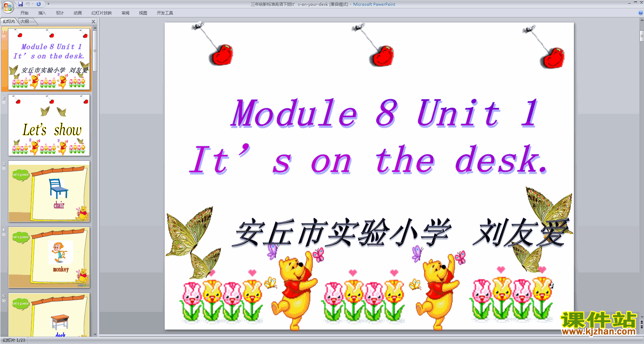Screen dimensions: 644x344
Task: Click title text Module 8 Unit 1
Action: [384, 113]
